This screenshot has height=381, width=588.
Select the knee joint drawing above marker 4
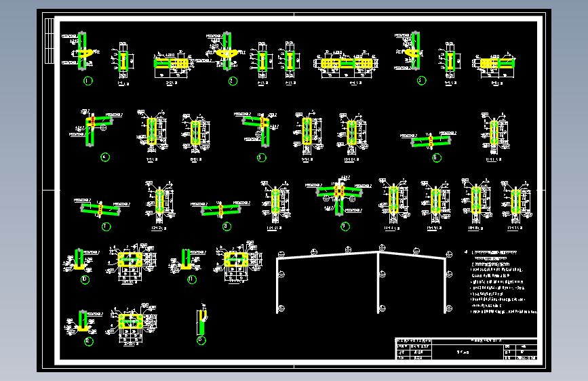pyautogui.click(x=96, y=128)
